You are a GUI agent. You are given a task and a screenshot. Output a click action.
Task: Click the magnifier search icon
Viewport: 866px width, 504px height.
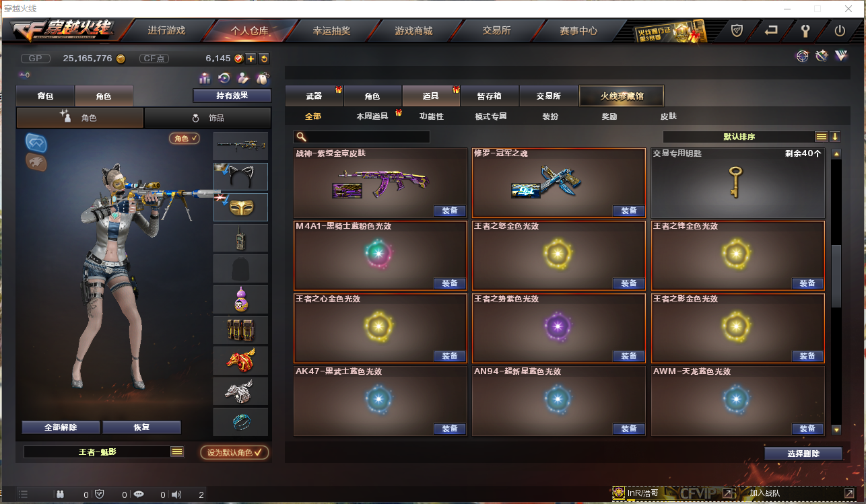301,137
